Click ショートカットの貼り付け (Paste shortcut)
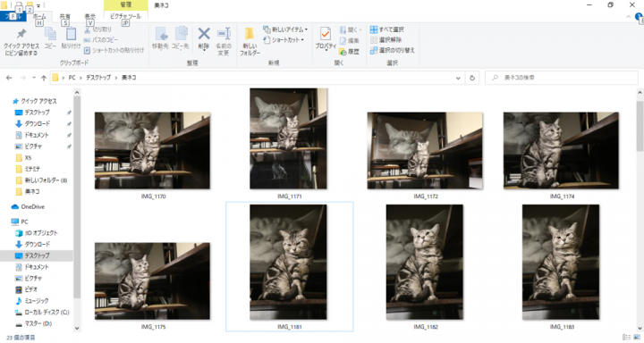Viewport: 644px width, 343px height. pos(114,50)
